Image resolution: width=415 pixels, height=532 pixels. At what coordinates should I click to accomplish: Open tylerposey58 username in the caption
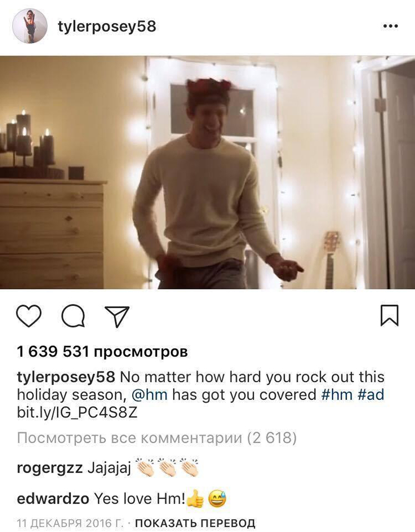tap(66, 378)
